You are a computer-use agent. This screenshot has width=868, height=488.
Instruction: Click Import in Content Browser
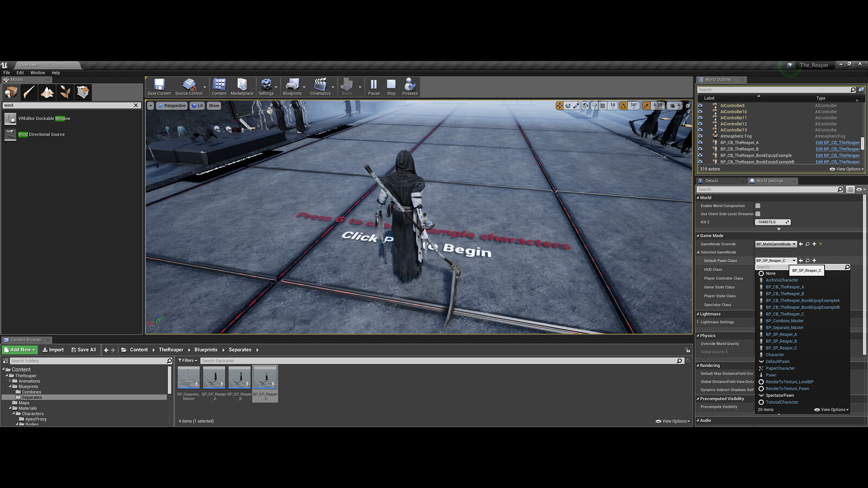pyautogui.click(x=53, y=350)
